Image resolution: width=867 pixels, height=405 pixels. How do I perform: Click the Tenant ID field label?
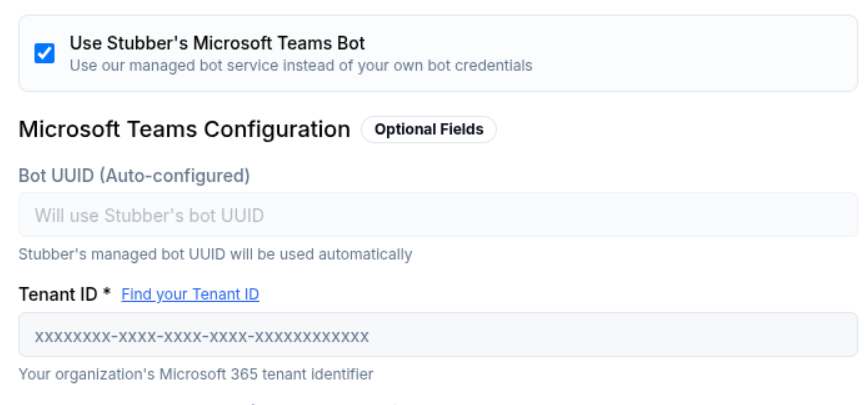tap(58, 294)
